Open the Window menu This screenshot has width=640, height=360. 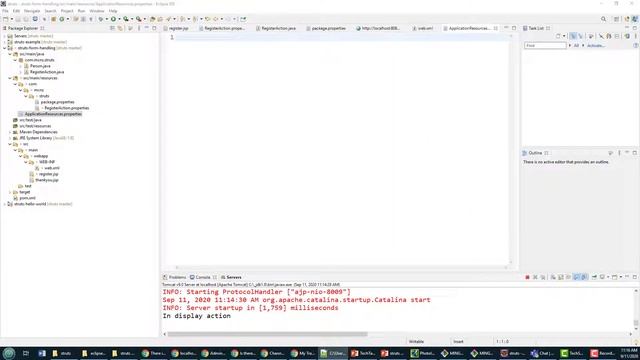pos(97,11)
